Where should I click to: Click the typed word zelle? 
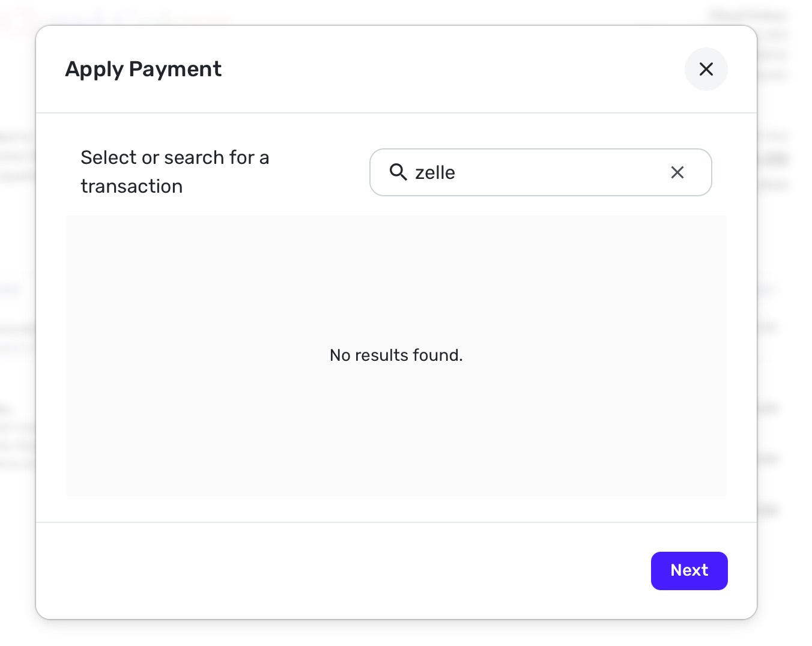click(x=435, y=173)
